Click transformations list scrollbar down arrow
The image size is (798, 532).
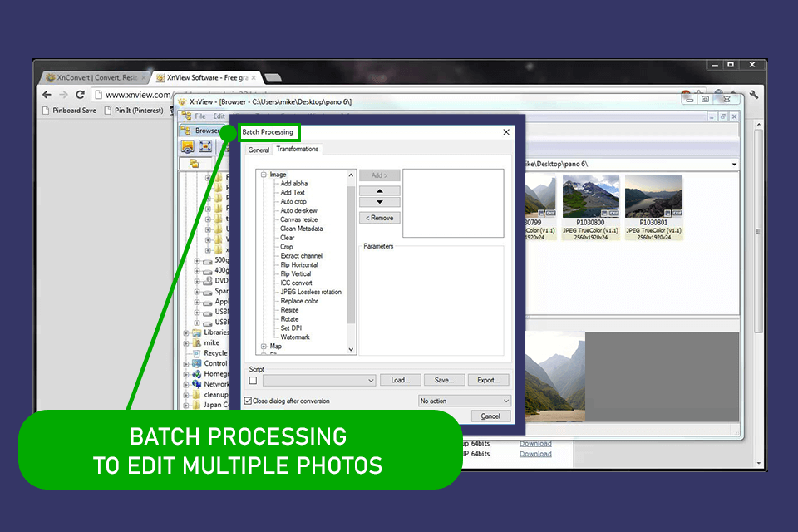[351, 349]
